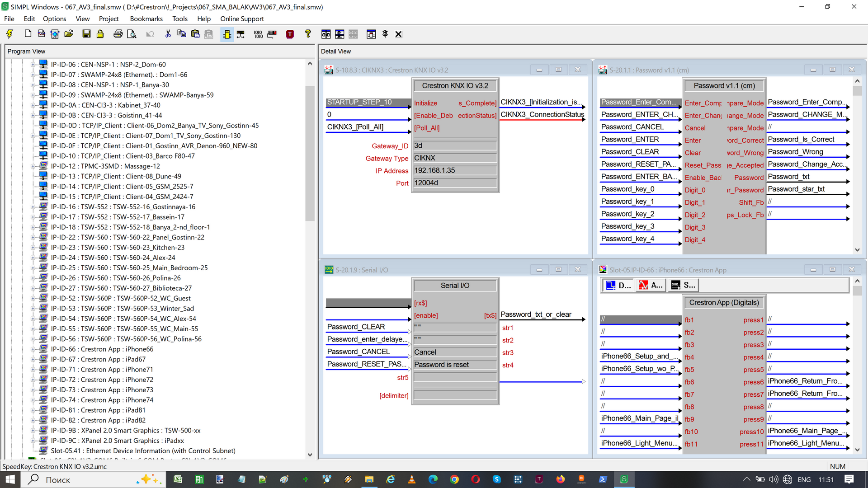868x488 pixels.
Task: Print using the printer icon
Action: [118, 34]
